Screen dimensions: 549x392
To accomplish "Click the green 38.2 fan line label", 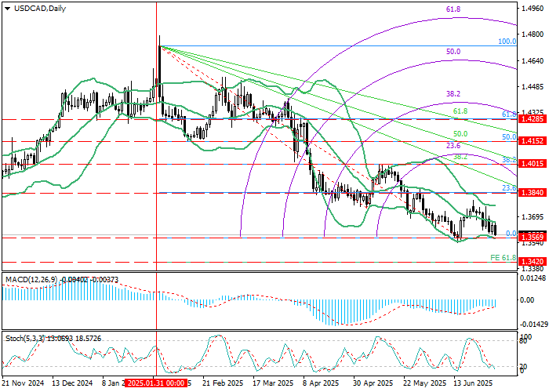I will point(460,157).
